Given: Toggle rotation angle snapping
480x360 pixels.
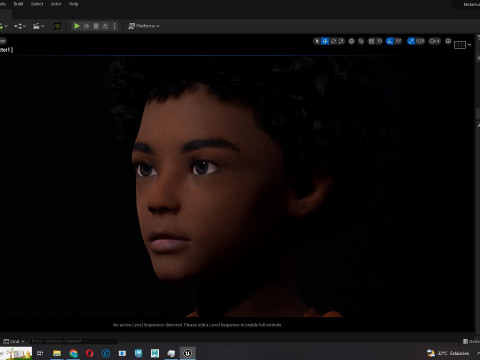Looking at the screenshot, I should point(390,41).
